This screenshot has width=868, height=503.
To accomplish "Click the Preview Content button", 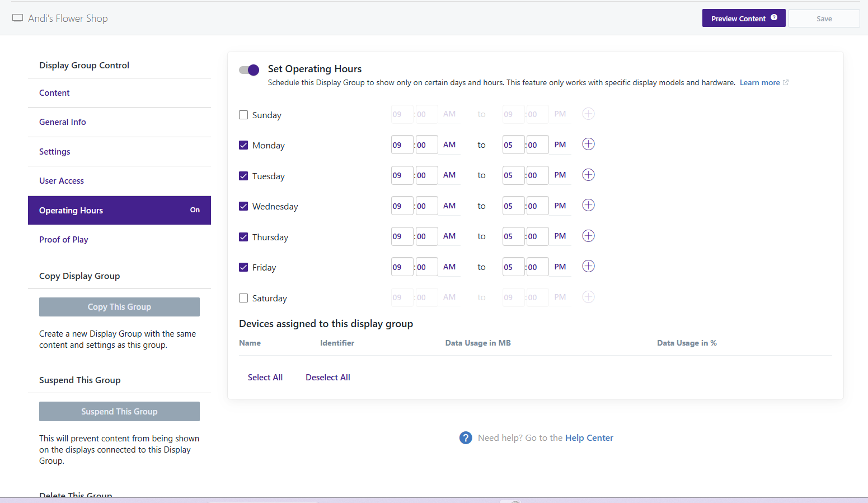I will 744,18.
